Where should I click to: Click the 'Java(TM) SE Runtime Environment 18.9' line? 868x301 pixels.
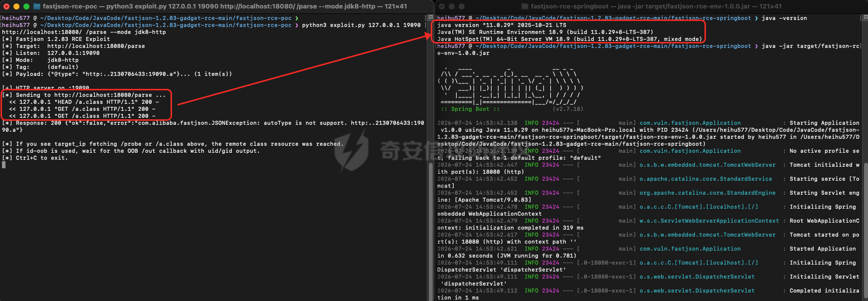coord(545,32)
